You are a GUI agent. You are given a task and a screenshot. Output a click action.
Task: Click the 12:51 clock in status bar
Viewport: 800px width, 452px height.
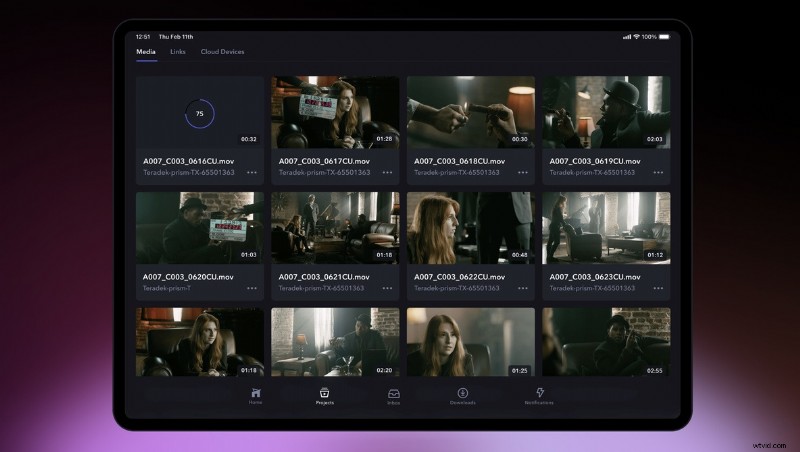coord(143,37)
